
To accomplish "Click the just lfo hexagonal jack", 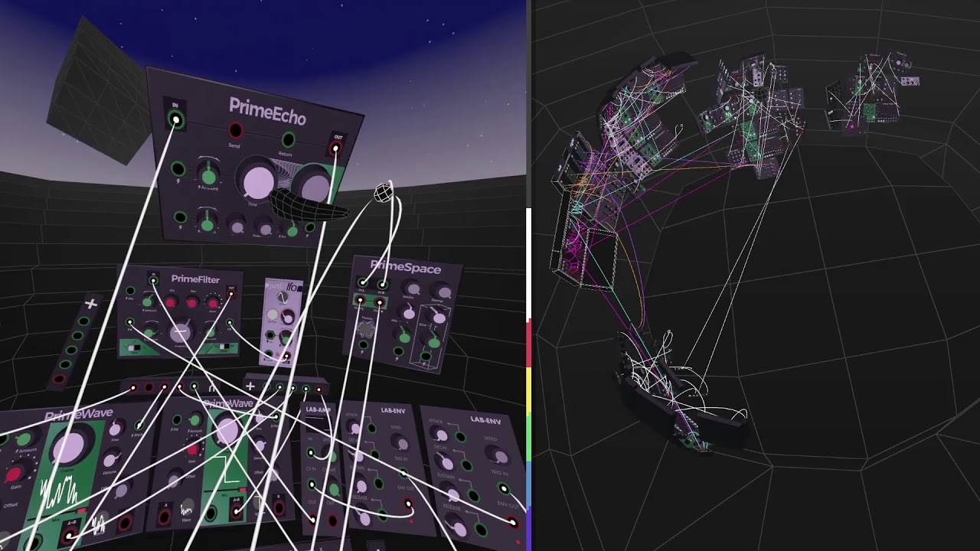I will point(270,335).
